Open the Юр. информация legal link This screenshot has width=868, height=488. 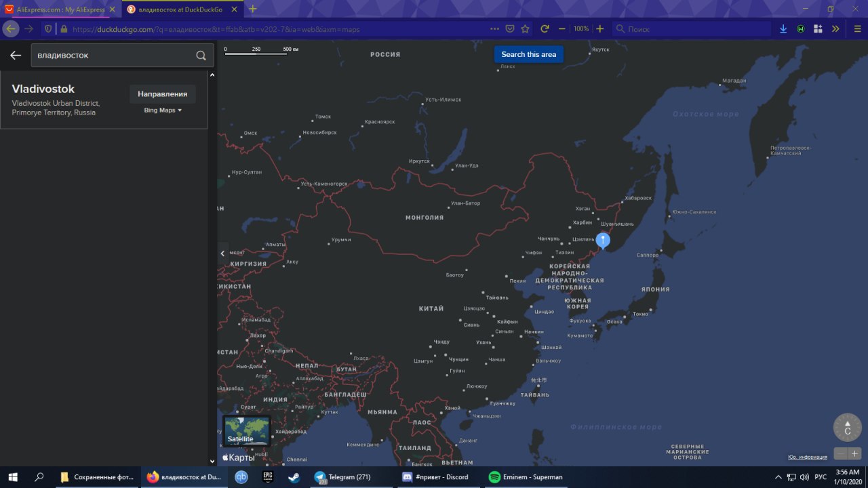coord(807,457)
